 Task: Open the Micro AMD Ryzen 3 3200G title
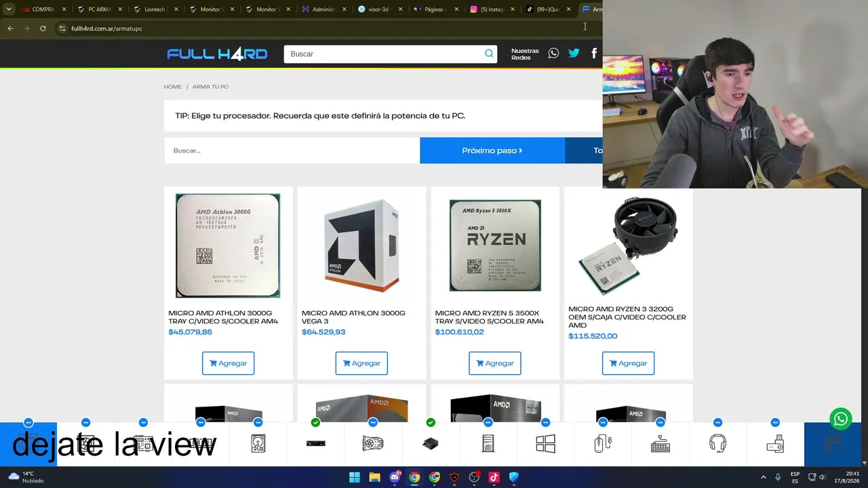coord(627,317)
